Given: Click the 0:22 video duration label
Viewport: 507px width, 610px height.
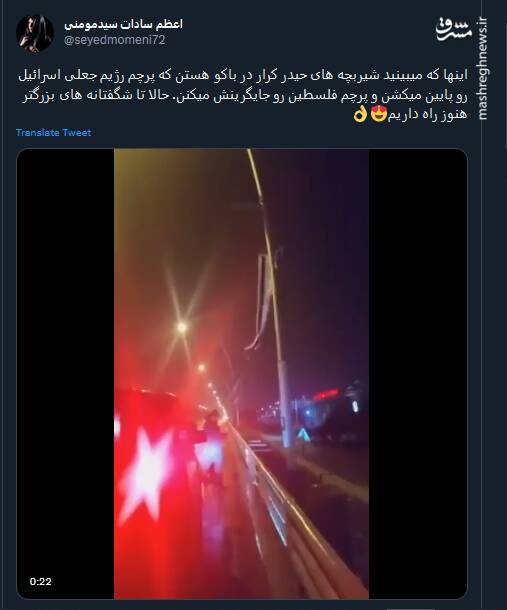Looking at the screenshot, I should 40,581.
